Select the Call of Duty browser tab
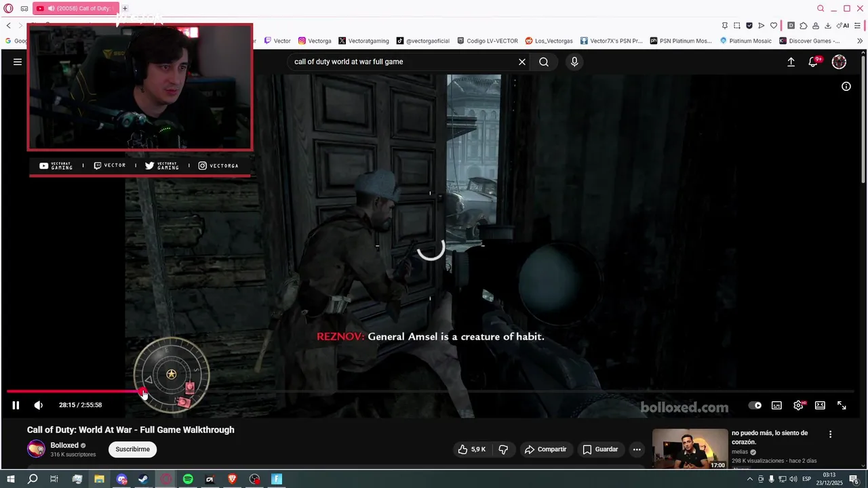868x488 pixels. click(76, 8)
